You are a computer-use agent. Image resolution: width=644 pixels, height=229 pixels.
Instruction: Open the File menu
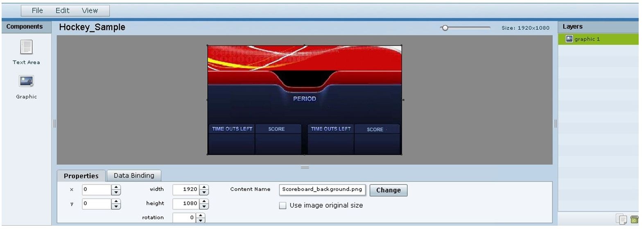(x=37, y=11)
